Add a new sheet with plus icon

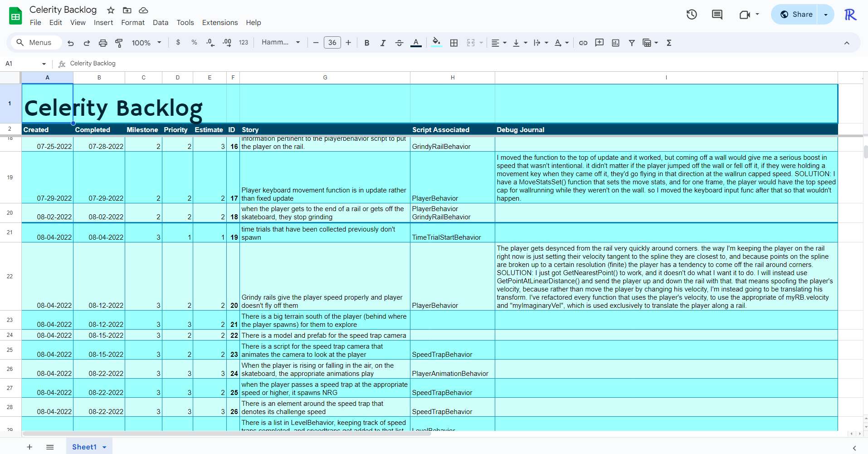coord(29,447)
